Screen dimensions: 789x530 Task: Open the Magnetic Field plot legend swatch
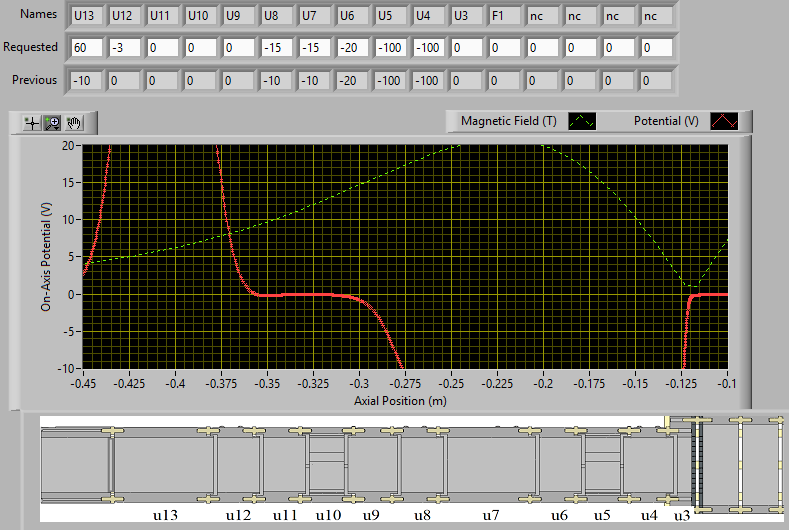point(582,121)
